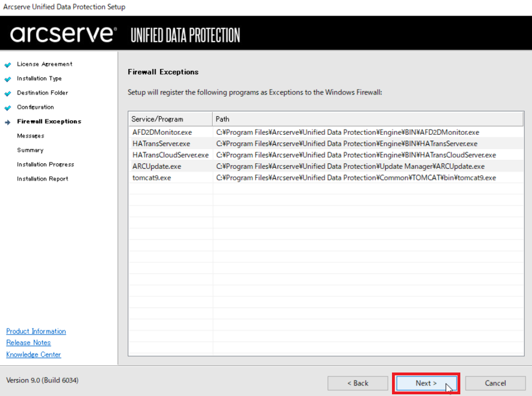Click the Installation Type checkmark icon
Viewport: 532px width, 396px height.
(8, 79)
